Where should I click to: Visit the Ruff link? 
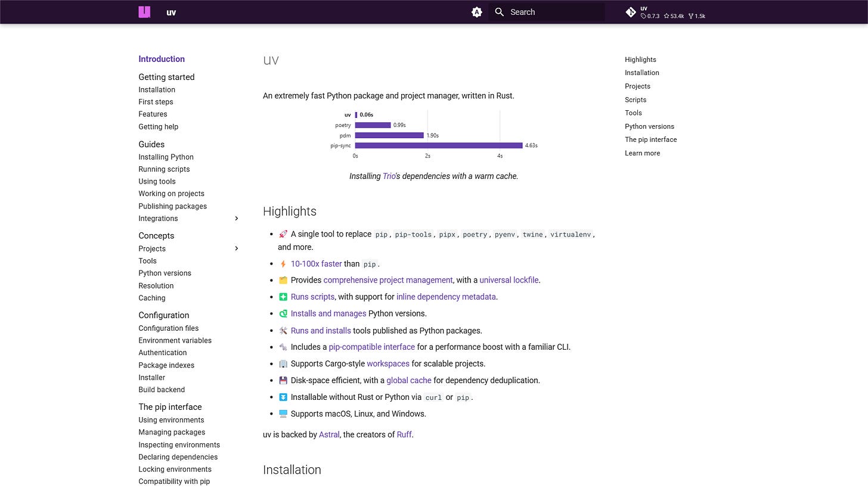[404, 434]
